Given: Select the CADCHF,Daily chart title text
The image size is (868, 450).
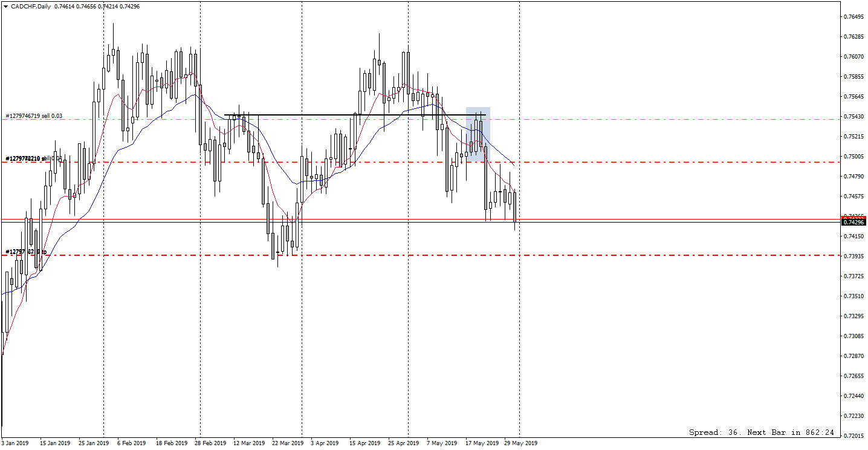Looking at the screenshot, I should 31,5.
